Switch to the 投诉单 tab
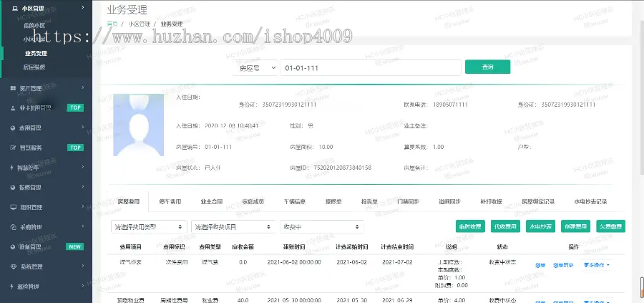The image size is (644, 303). [x=369, y=202]
